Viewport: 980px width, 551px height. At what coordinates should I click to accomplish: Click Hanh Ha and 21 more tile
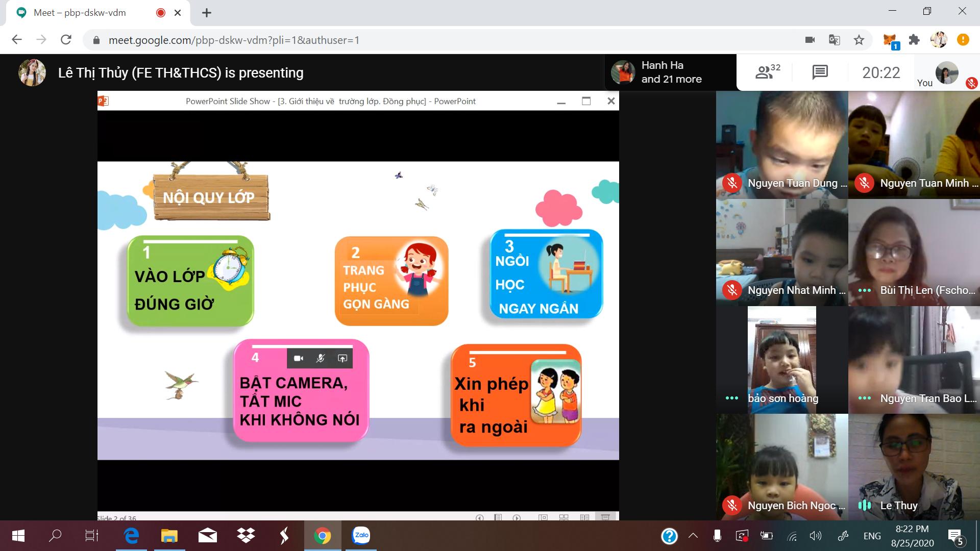tap(671, 72)
